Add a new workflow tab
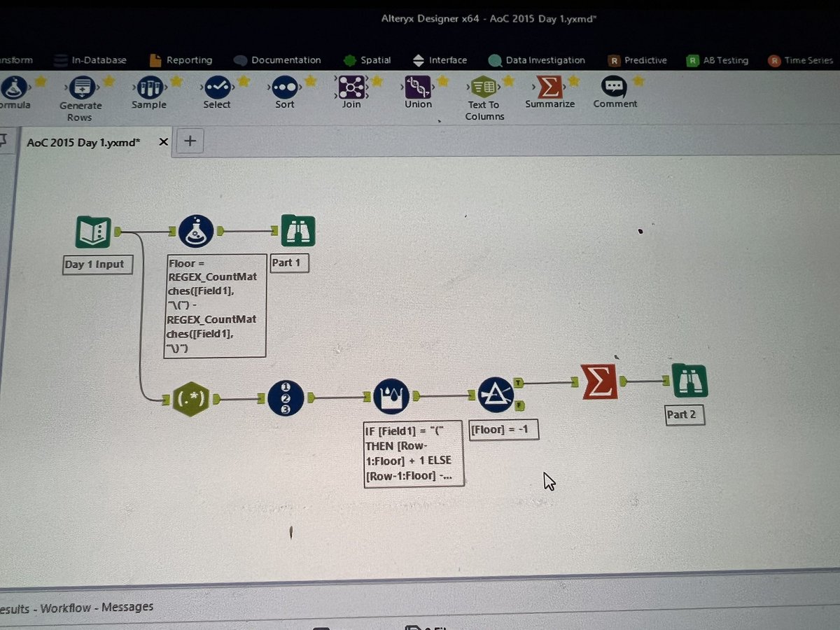The width and height of the screenshot is (840, 630). coord(189,141)
